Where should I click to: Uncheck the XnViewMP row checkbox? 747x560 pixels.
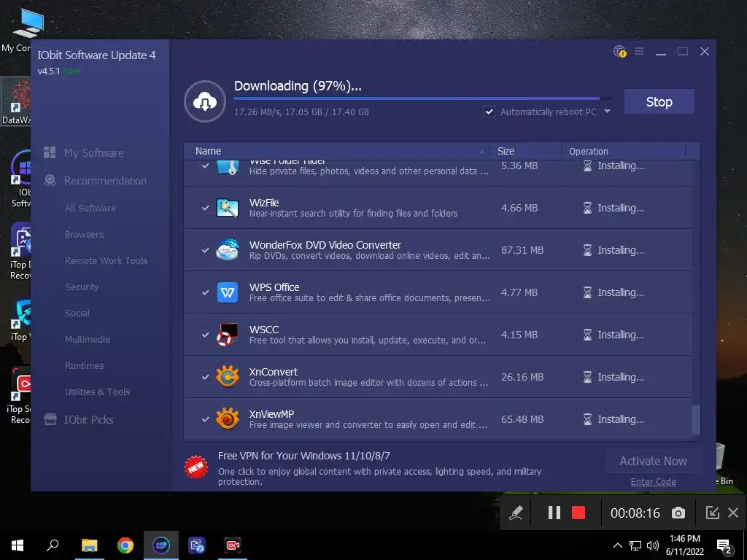point(205,419)
